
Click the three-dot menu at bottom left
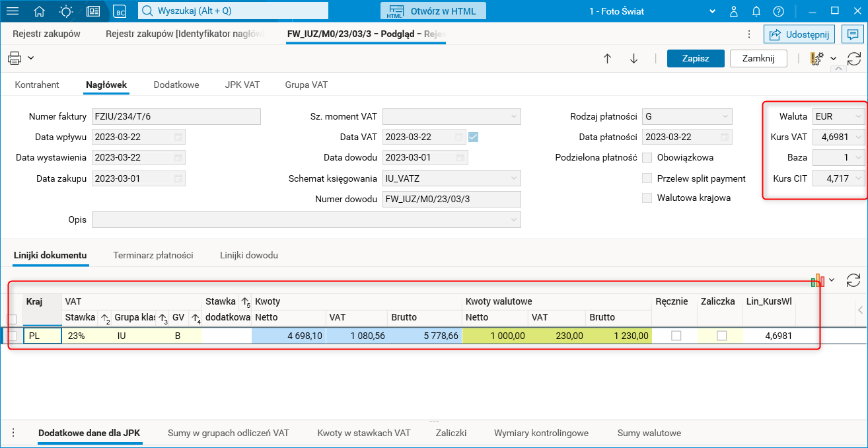tap(13, 433)
